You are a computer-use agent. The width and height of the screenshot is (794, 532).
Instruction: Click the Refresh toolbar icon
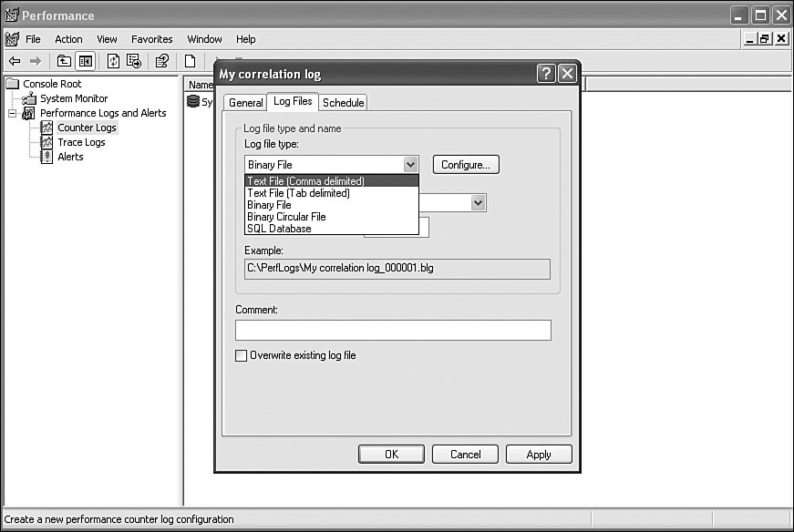coord(114,61)
